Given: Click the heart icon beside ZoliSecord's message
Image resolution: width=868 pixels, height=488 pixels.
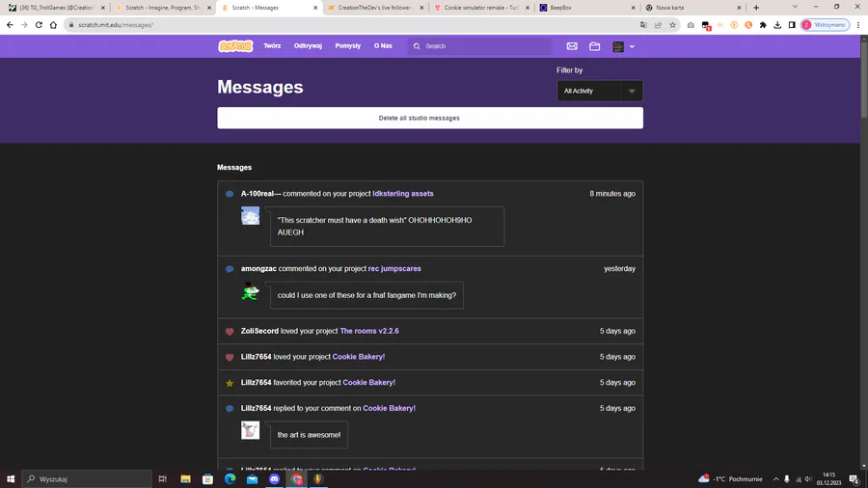Looking at the screenshot, I should point(230,332).
